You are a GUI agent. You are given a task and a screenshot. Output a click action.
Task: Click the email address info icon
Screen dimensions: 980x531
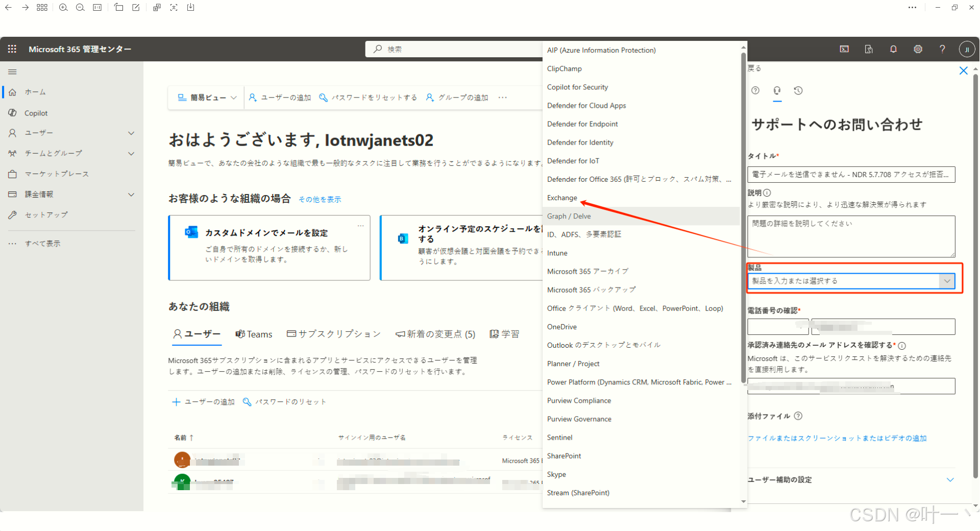(x=902, y=346)
